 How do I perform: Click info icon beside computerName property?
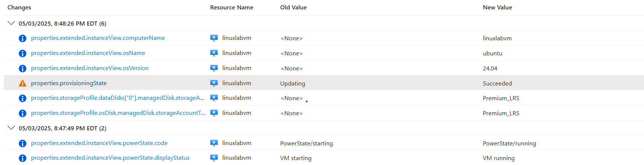[23, 38]
